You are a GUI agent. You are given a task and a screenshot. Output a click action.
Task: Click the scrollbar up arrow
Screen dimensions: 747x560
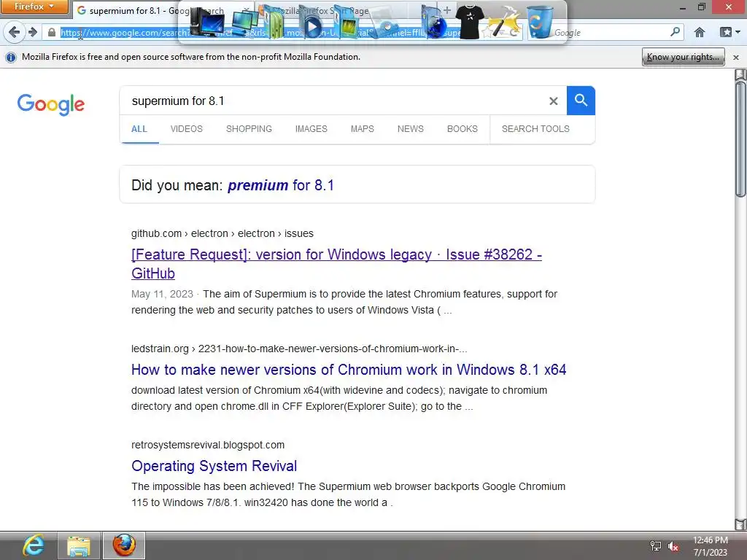[740, 74]
